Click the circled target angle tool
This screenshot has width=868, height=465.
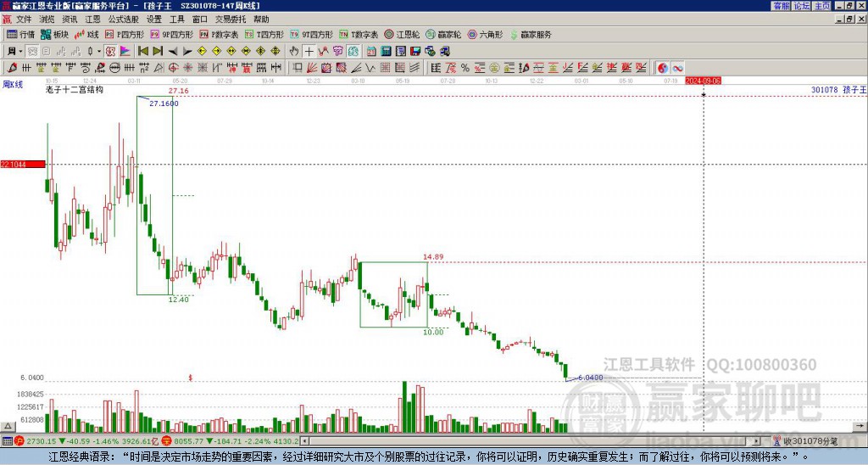173,68
